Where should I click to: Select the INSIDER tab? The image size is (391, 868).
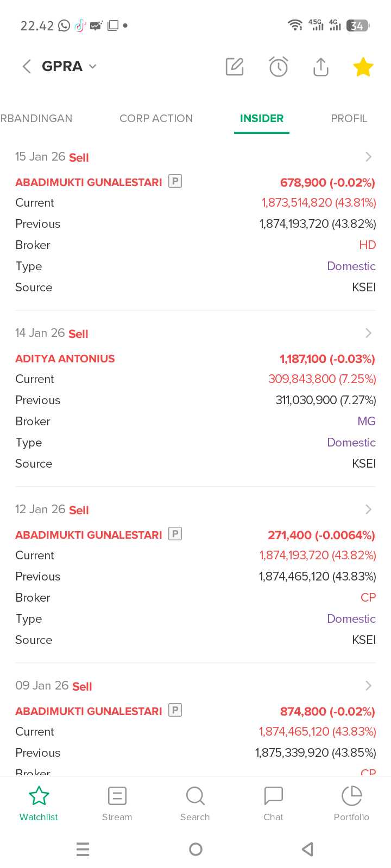(x=262, y=118)
